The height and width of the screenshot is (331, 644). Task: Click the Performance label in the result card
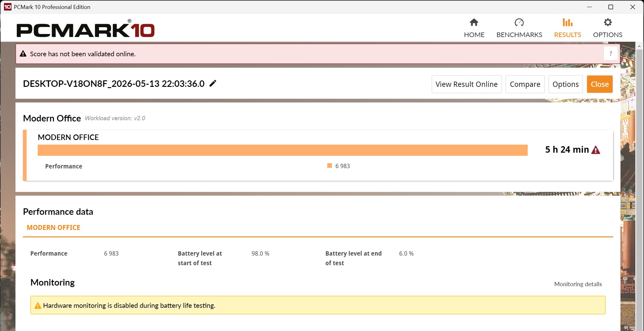tap(64, 166)
